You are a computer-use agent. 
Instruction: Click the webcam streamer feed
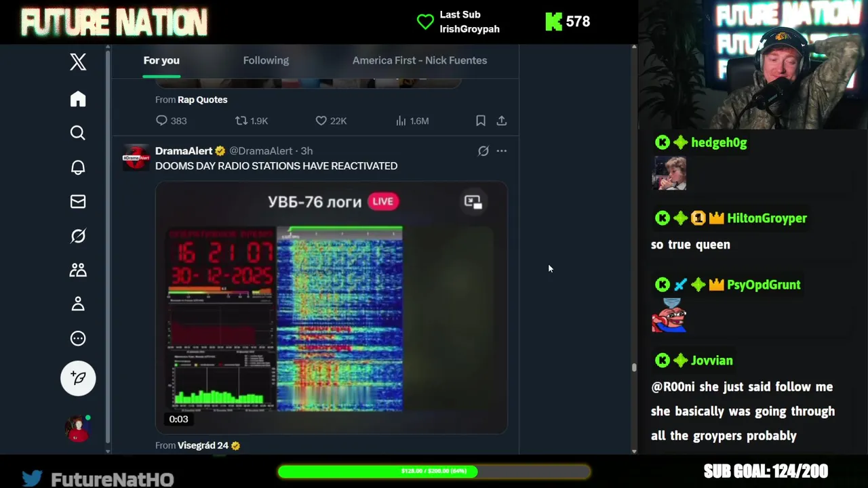pyautogui.click(x=753, y=64)
